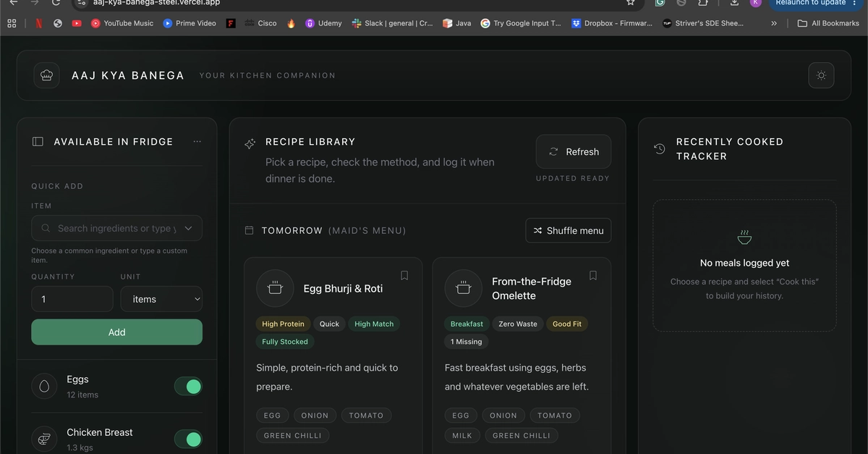Click the pot icon on Egg Bhurji card
This screenshot has width=868, height=454.
pos(275,288)
